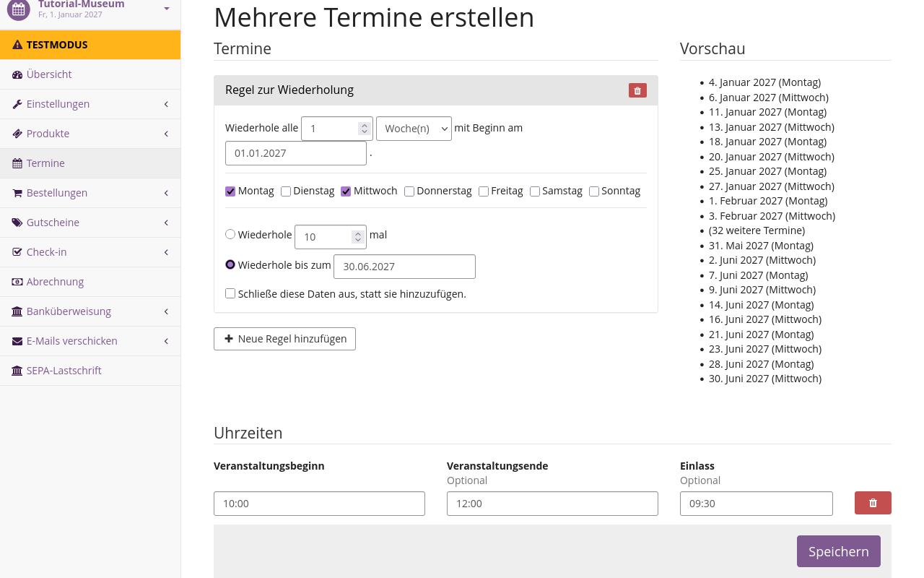Image resolution: width=924 pixels, height=578 pixels.
Task: Enable 'Schließe diese Daten aus' checkbox
Action: (230, 293)
